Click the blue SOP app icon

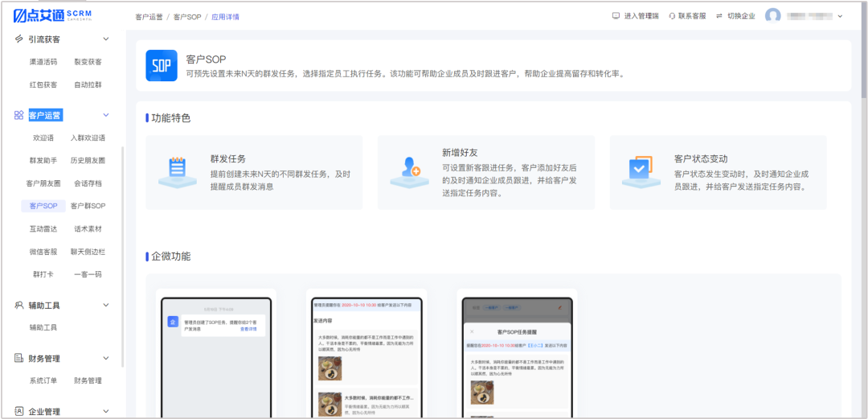click(x=162, y=65)
